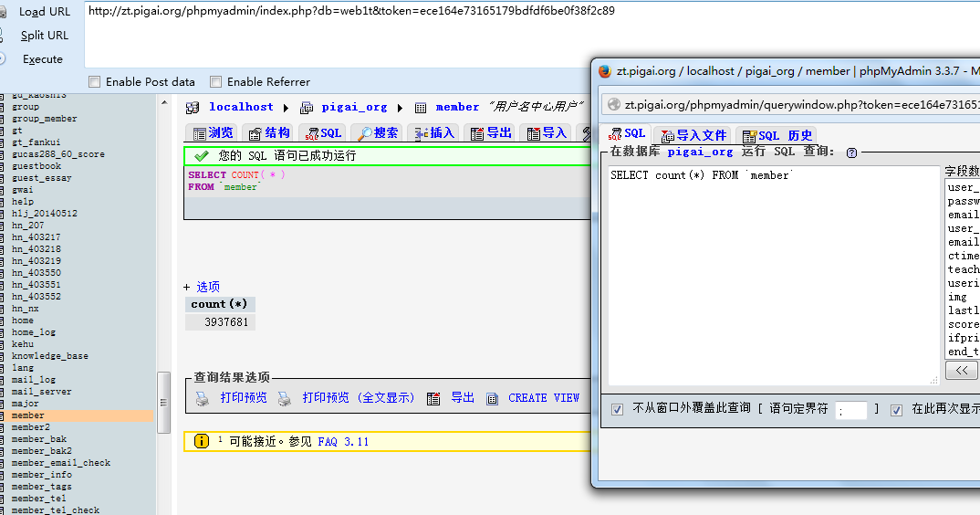
Task: Toggle 在此再次显示 checkbox
Action: (x=896, y=410)
